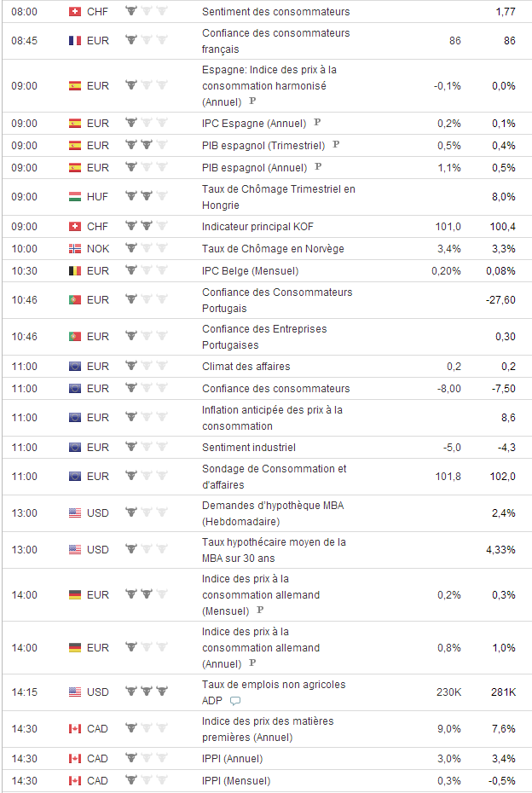Viewport: 532px width, 793px height.
Task: Click bull importance icons on KOF indicator row
Action: [146, 227]
